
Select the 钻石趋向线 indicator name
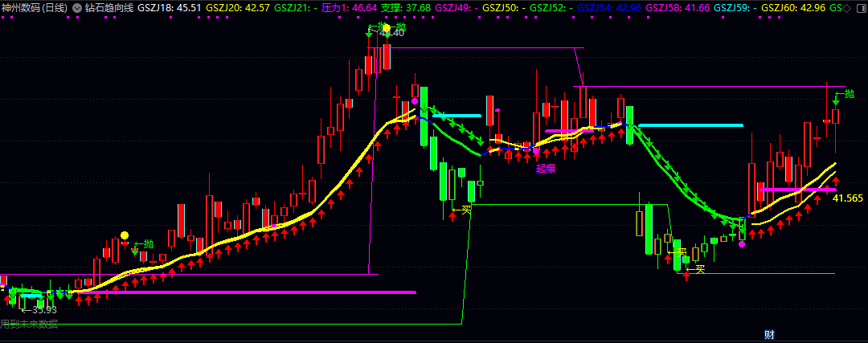click(x=109, y=8)
